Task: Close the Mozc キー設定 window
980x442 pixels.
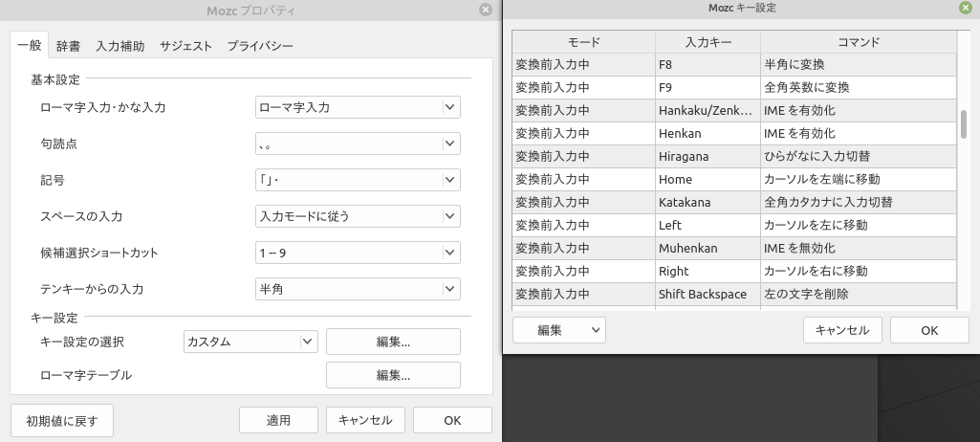Action: pyautogui.click(x=966, y=8)
